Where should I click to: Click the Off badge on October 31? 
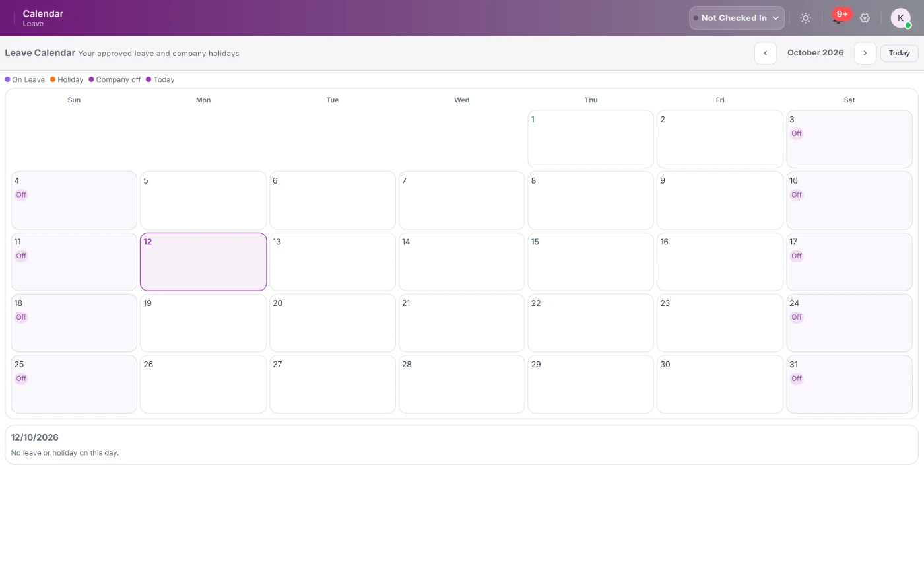(x=797, y=379)
